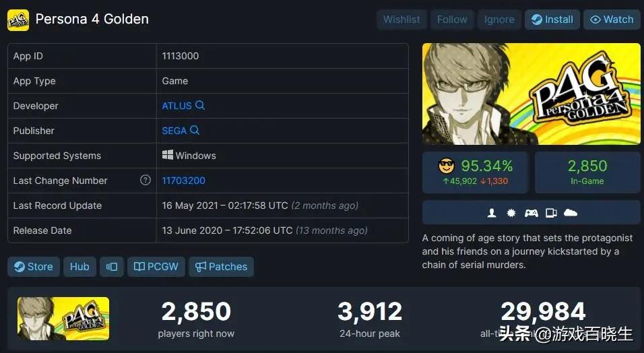
Task: Click the single-player person icon
Action: pos(492,213)
